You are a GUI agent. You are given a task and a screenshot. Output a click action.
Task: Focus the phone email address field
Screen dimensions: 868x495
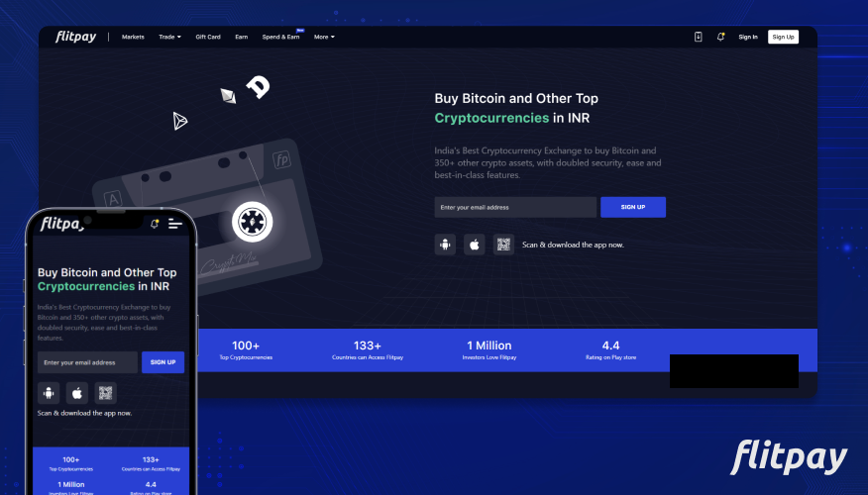(87, 362)
